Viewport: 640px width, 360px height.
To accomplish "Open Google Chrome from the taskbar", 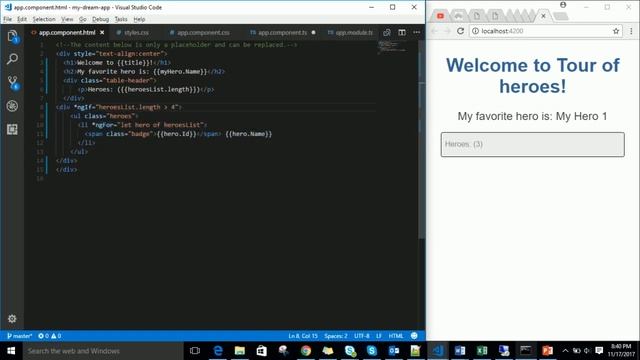I will tap(306, 351).
